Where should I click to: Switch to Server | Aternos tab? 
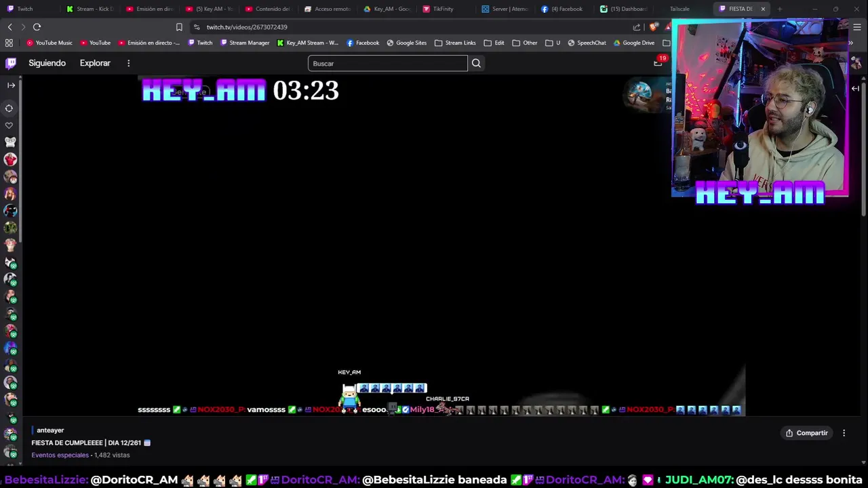coord(507,9)
